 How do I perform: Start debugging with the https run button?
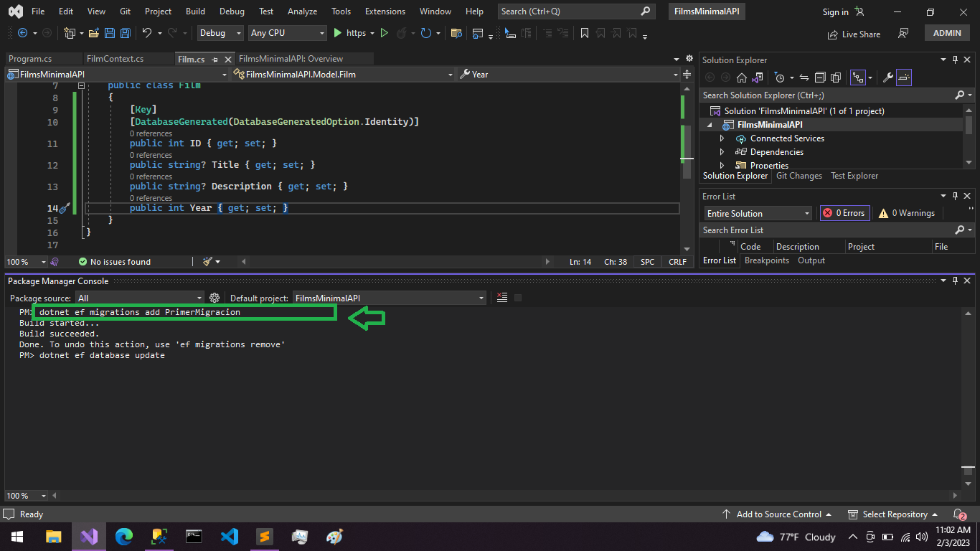coord(337,33)
